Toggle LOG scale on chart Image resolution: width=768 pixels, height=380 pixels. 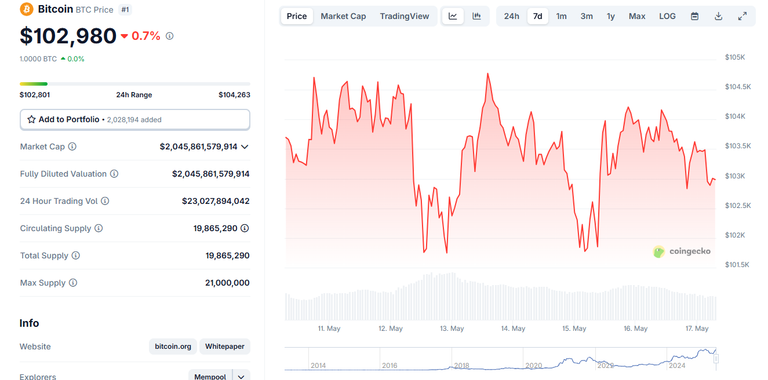pos(667,16)
